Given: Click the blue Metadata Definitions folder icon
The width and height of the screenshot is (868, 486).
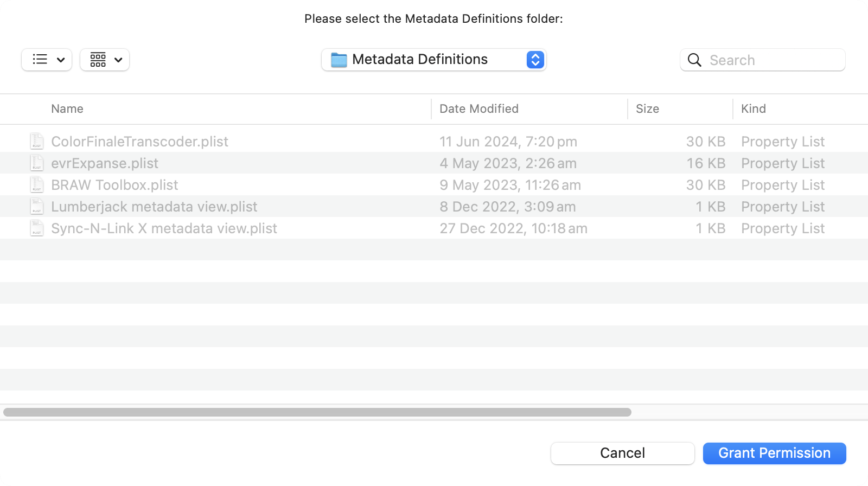Looking at the screenshot, I should [x=339, y=60].
